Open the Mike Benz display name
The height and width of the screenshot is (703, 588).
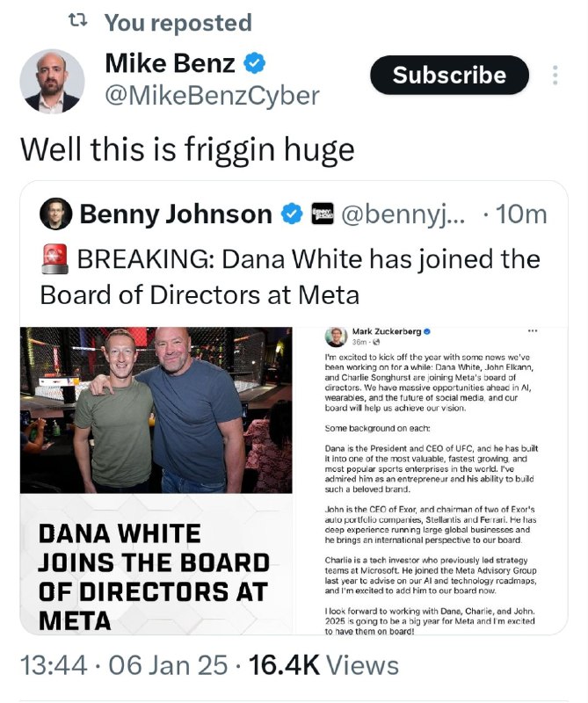[170, 62]
